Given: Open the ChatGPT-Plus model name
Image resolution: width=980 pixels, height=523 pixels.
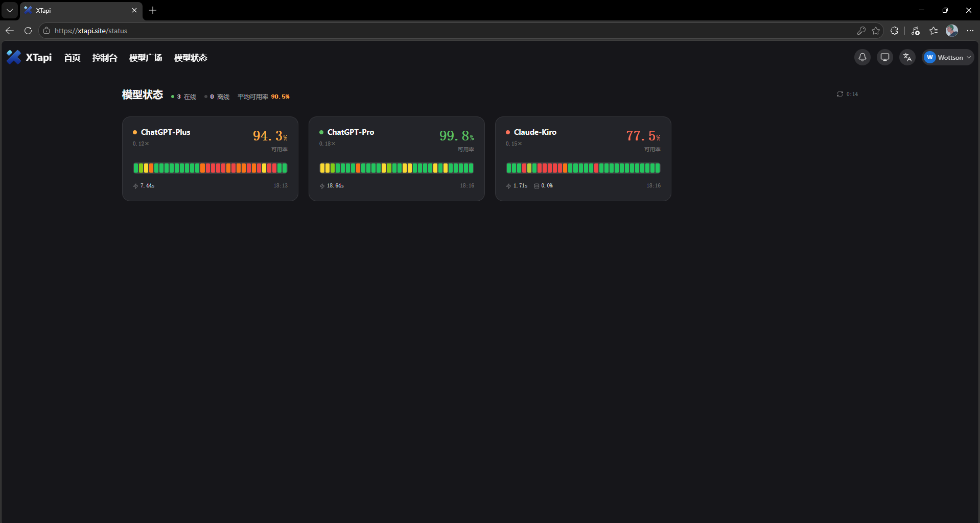Looking at the screenshot, I should point(166,132).
